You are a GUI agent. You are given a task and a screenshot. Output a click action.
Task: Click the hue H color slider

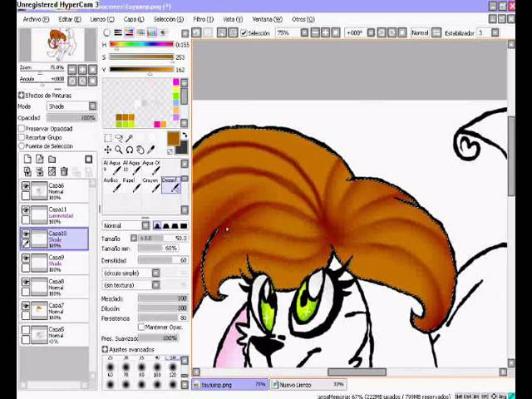pyautogui.click(x=141, y=44)
